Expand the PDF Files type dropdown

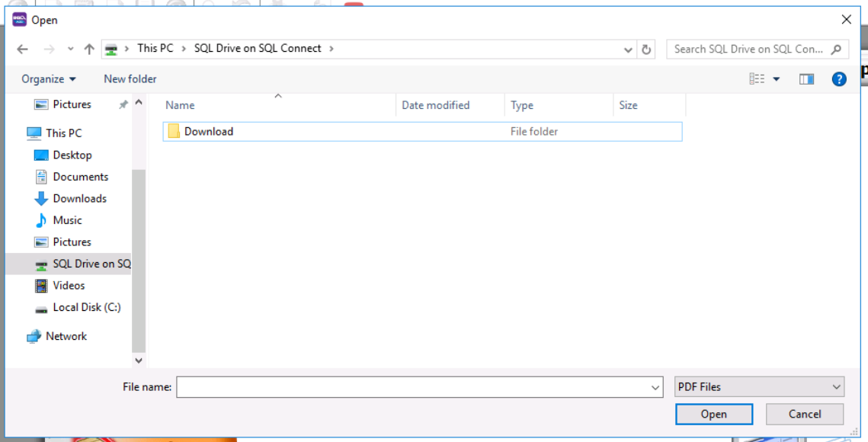(759, 387)
